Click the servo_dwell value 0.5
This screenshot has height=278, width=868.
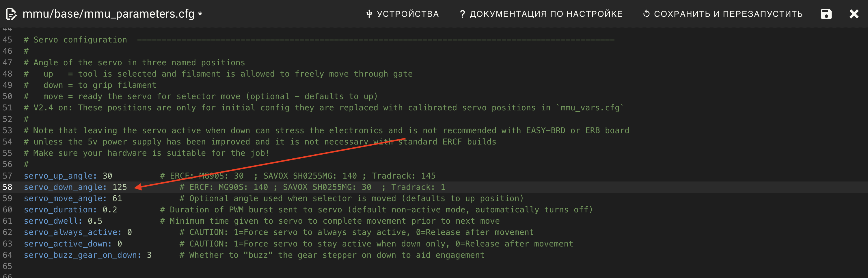click(x=95, y=221)
